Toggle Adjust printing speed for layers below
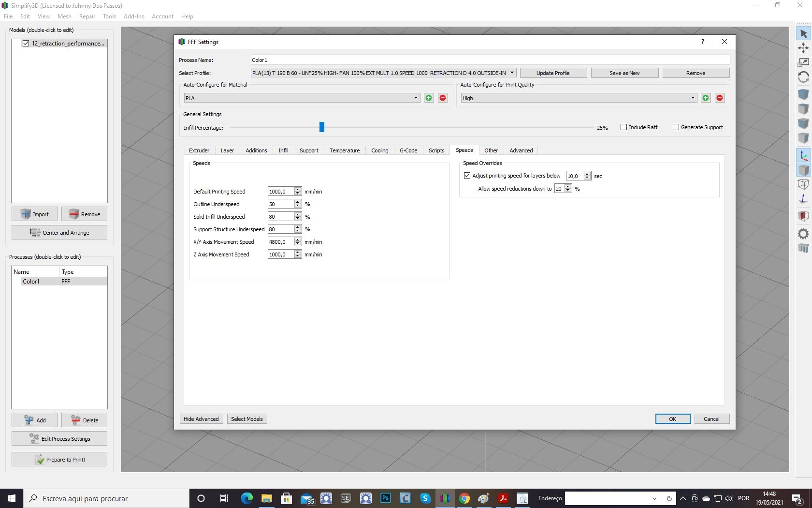 (467, 176)
